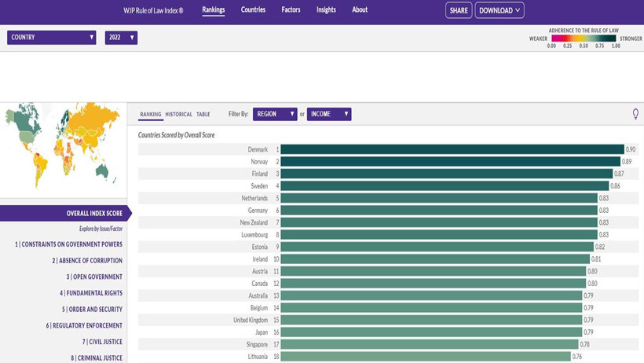644x363 pixels.
Task: Click the Singapore country label
Action: point(257,344)
